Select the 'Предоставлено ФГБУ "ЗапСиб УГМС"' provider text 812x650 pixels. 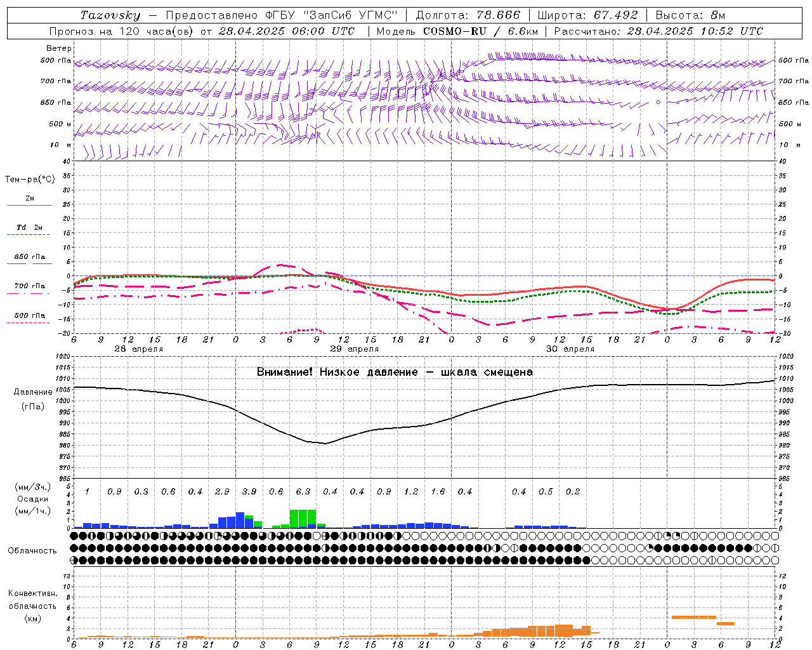coord(282,15)
